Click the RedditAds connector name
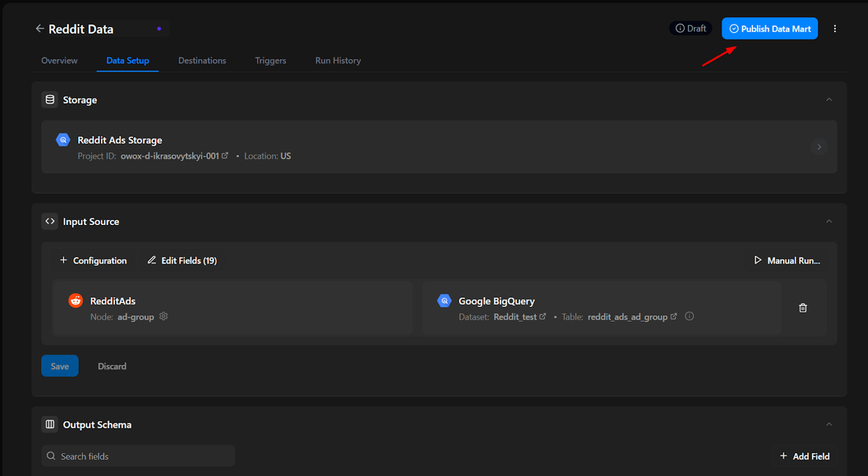Screen dimensions: 868x476 point(113,301)
